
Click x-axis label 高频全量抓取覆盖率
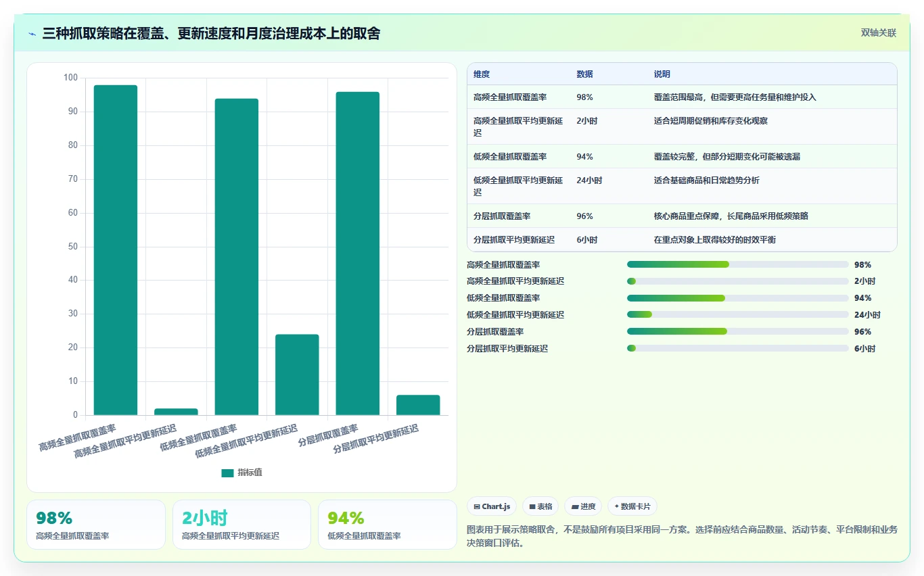tap(77, 438)
